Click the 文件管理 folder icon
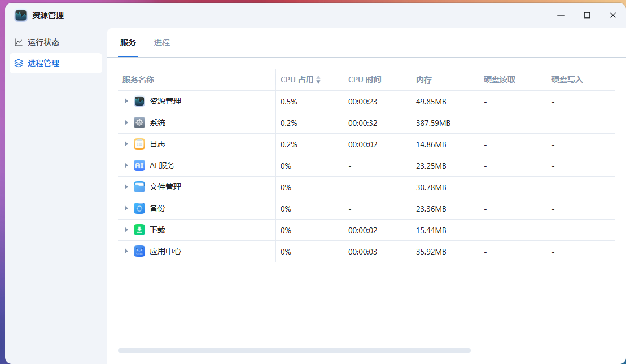626x364 pixels. [139, 187]
